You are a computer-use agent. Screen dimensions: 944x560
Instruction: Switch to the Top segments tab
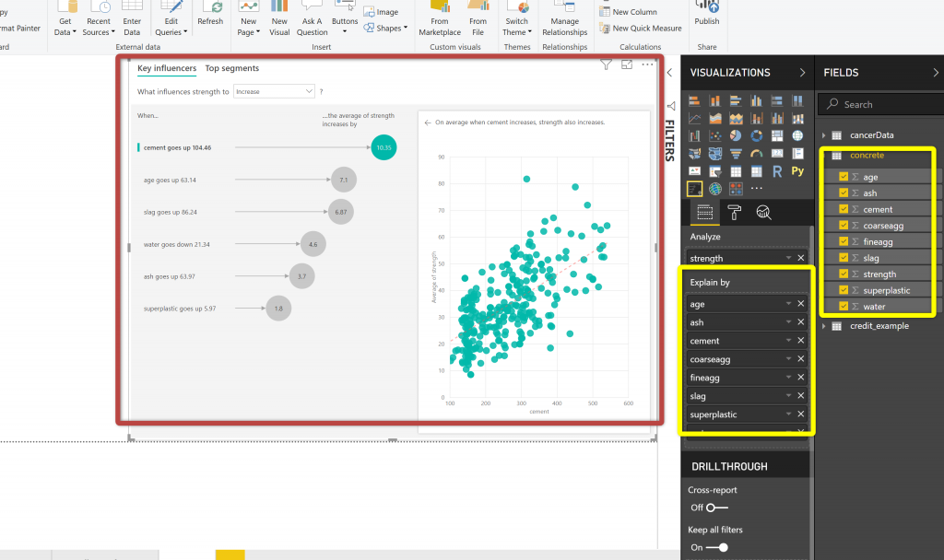pos(231,68)
